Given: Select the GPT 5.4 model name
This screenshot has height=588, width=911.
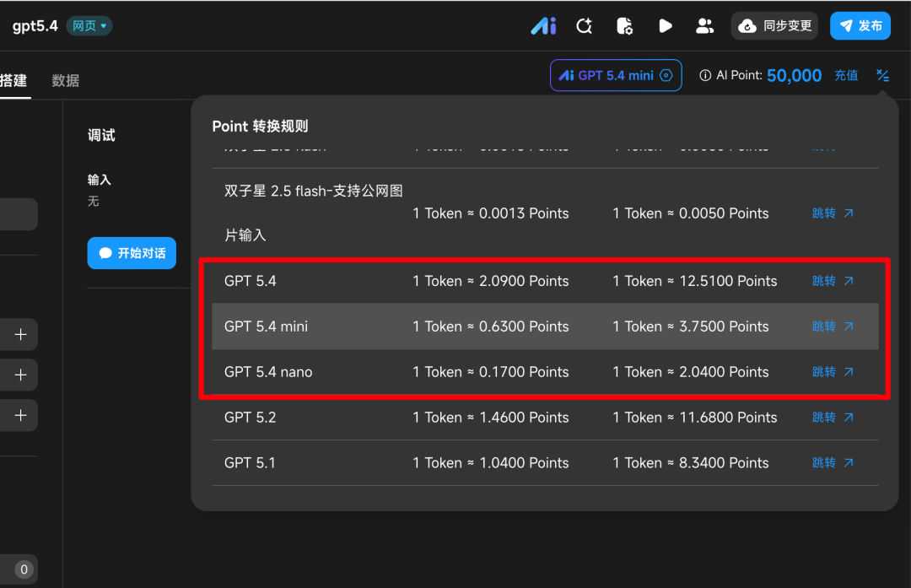Looking at the screenshot, I should pos(251,281).
